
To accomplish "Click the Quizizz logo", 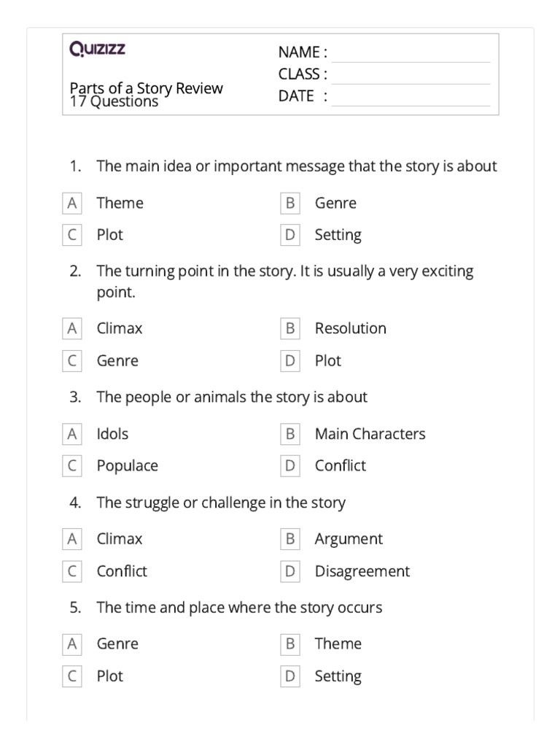I will pos(97,49).
